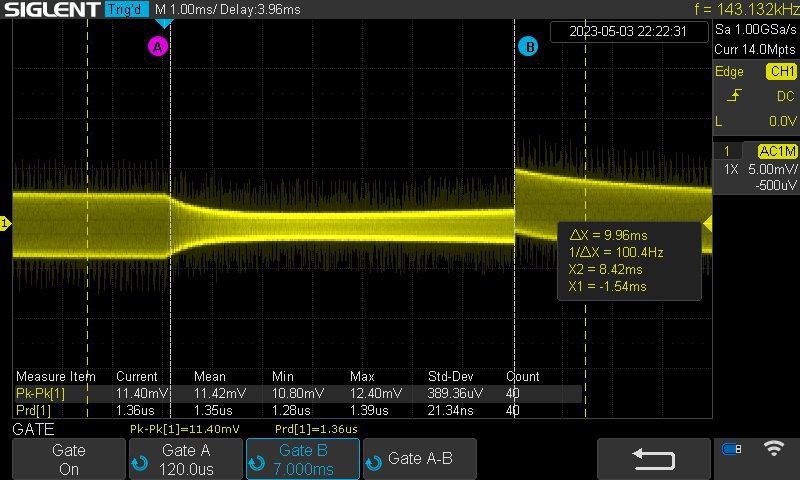Click the 1X probe attenuation label
This screenshot has height=480, width=800.
point(731,169)
